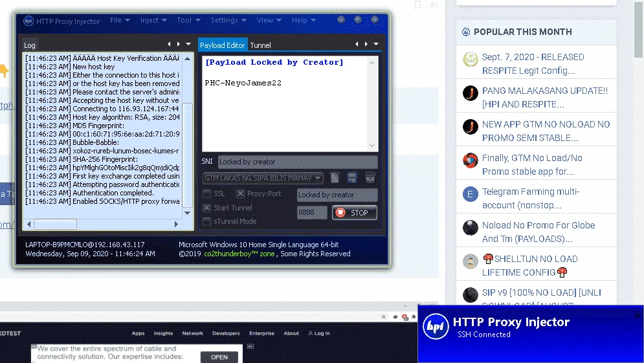Open the Network link in speedtest nav

(x=193, y=333)
